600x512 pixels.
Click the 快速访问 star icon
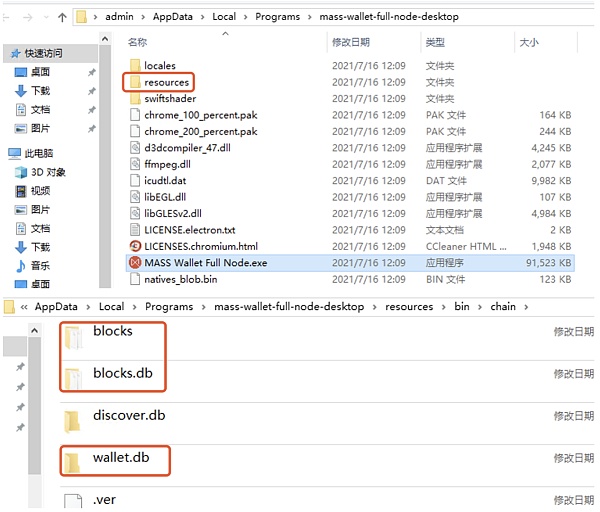15,54
